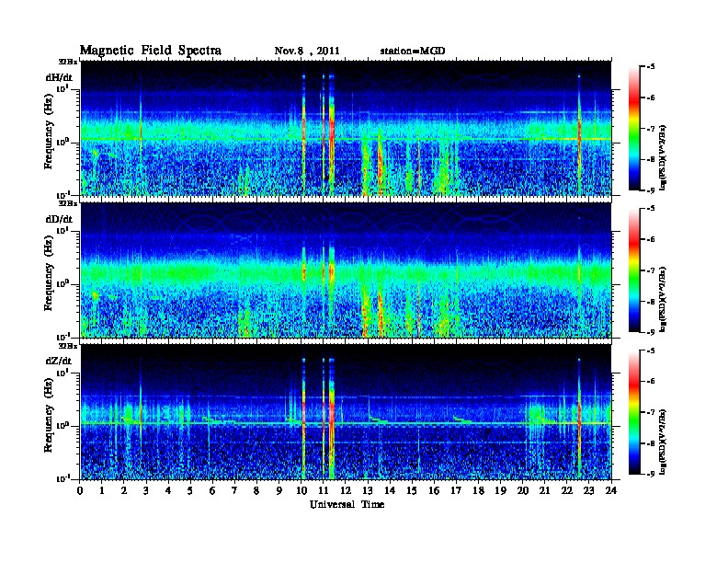
Task: Click hour 16 on the Universal Time axis
Action: coord(434,490)
